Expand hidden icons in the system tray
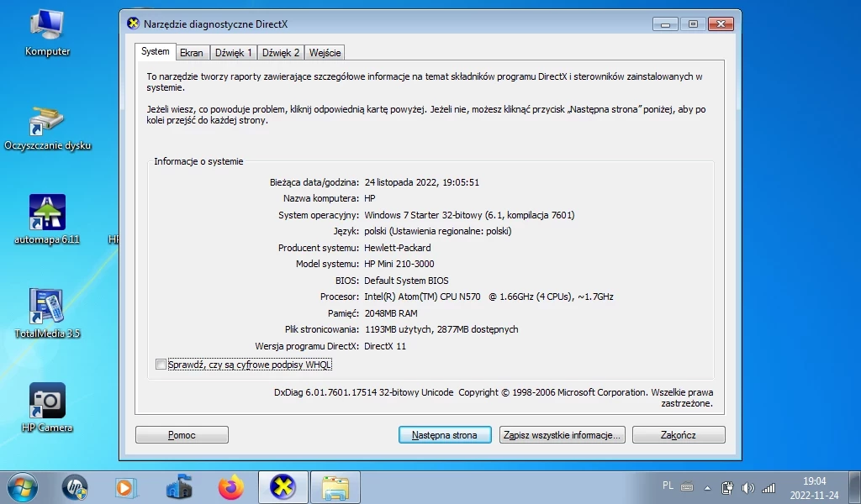 coord(706,487)
